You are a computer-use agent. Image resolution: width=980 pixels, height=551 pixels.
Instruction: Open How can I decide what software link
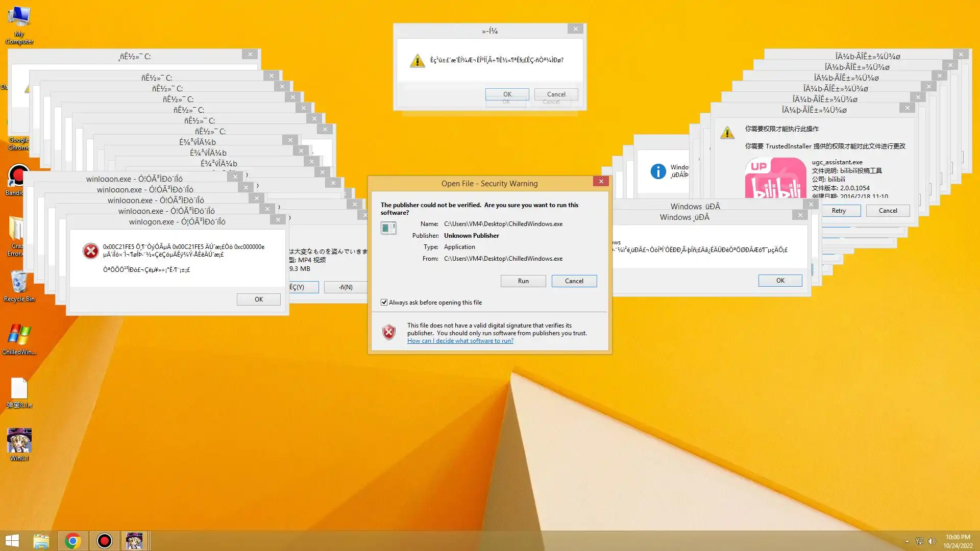click(460, 341)
